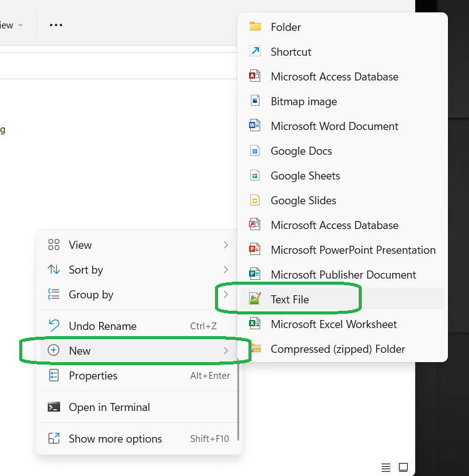
Task: Click the Sort by arrows icon
Action: pos(54,269)
